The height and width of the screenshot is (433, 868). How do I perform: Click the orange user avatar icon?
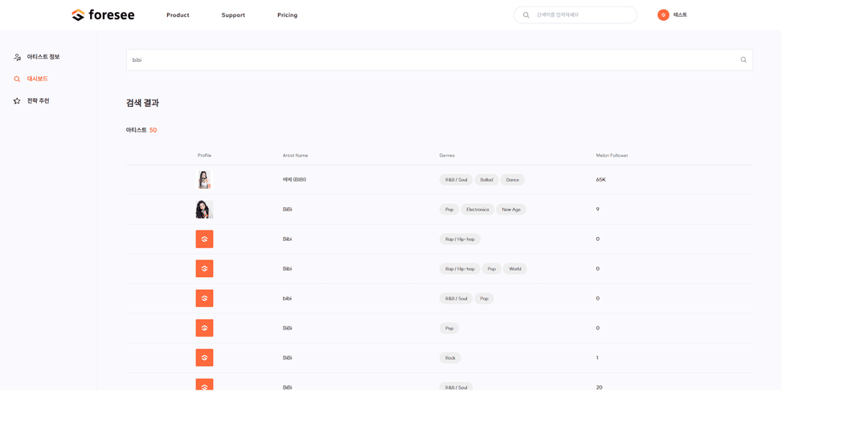[x=663, y=15]
